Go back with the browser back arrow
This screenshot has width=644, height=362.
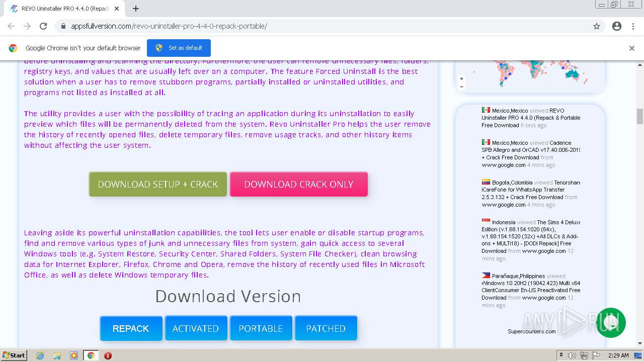pos(11,26)
